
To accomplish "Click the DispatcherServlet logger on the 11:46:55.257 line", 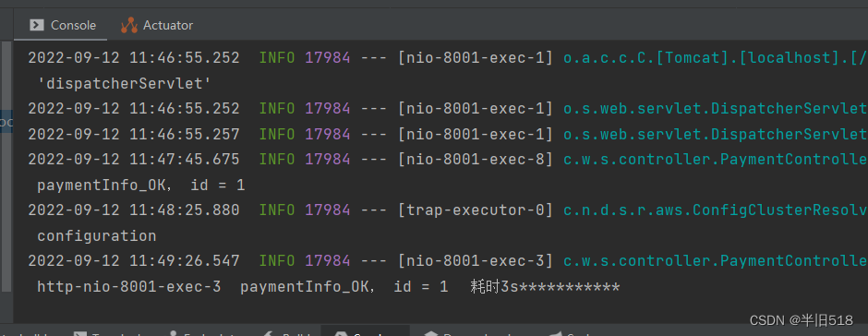I will [716, 134].
